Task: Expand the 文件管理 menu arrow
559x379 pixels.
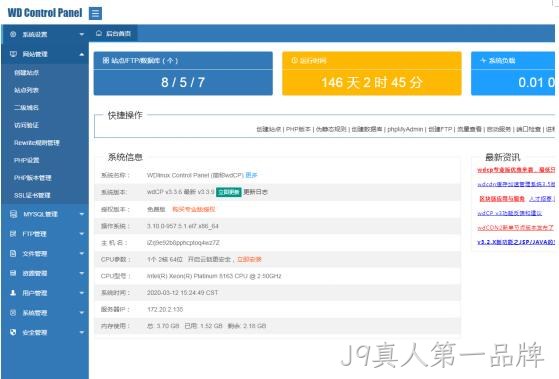Action: 82,253
